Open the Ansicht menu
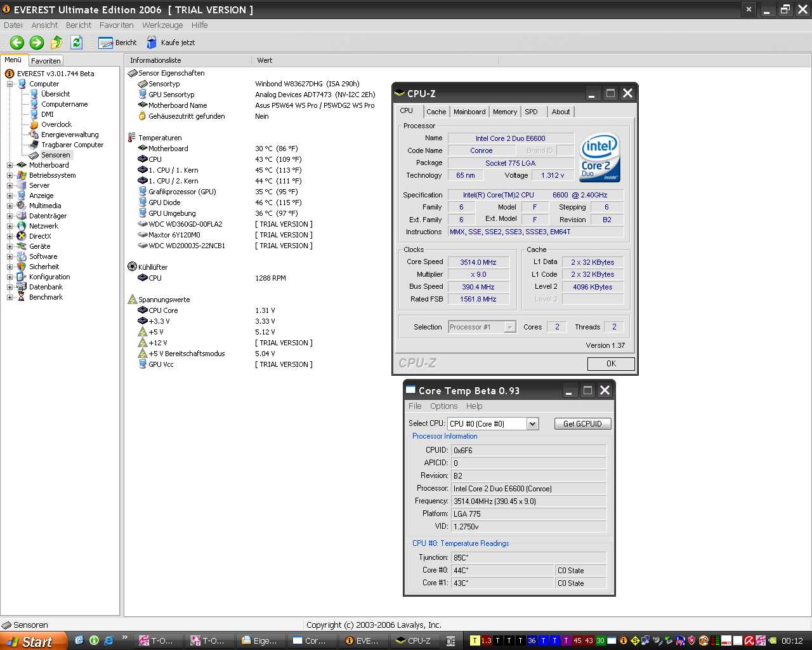Screen dimensions: 812x650 click(x=44, y=25)
